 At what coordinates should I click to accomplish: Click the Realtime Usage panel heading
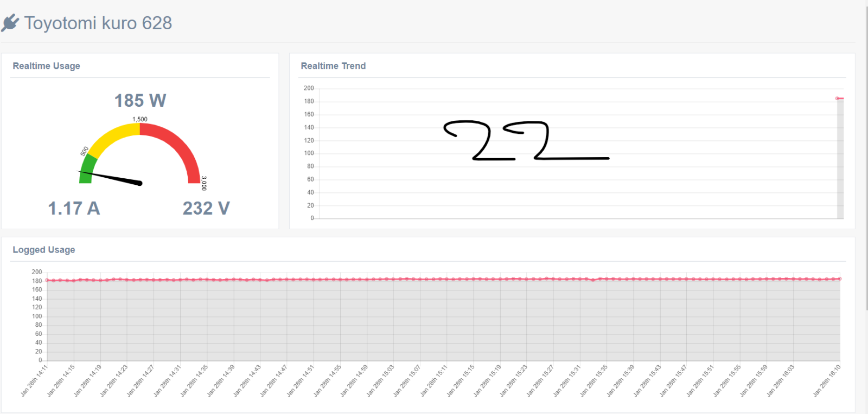tap(47, 66)
